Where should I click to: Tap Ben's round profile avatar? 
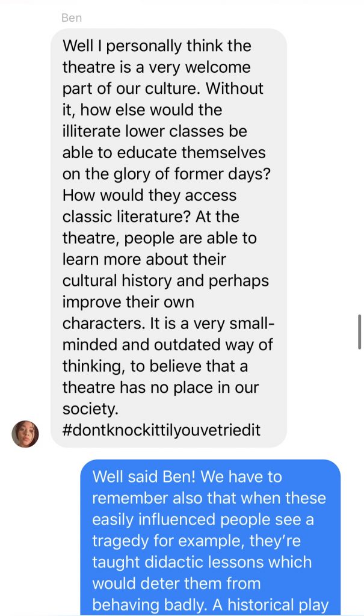[25, 434]
